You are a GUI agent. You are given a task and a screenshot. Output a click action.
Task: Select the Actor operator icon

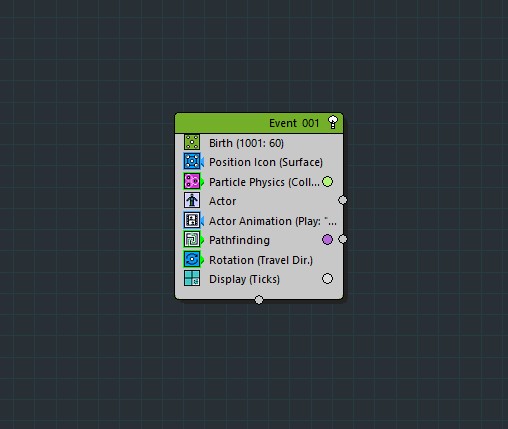[192, 200]
